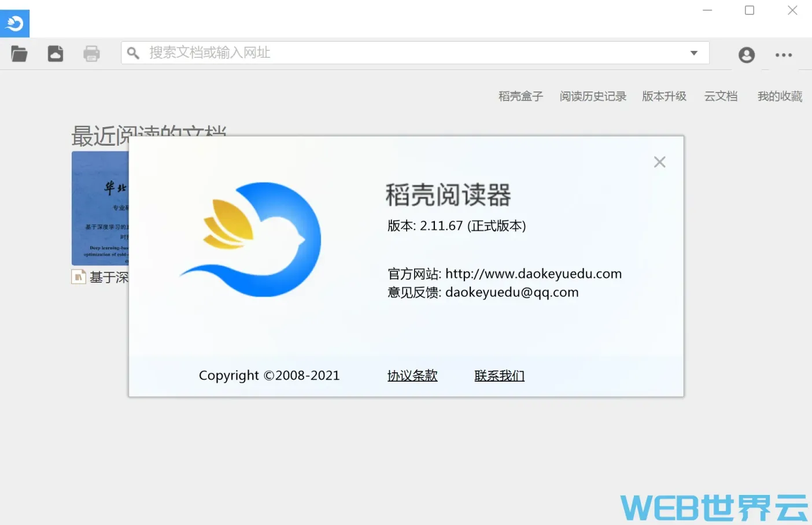Minimize the reader window
The image size is (812, 525).
(707, 10)
